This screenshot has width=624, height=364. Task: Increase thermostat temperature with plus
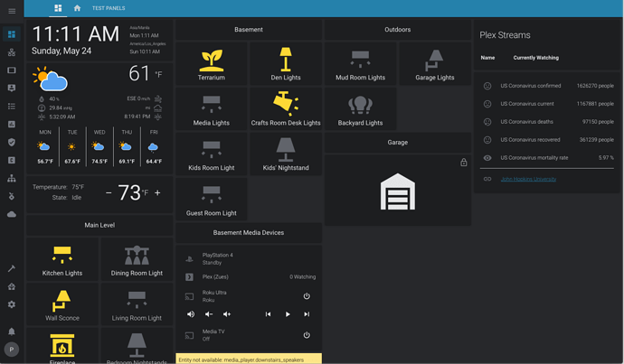point(157,192)
